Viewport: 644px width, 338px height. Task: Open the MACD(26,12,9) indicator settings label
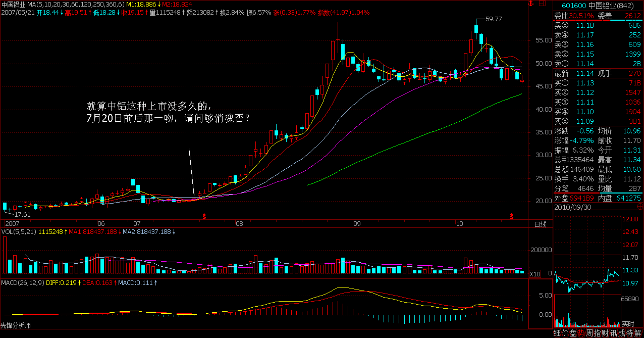pyautogui.click(x=22, y=282)
